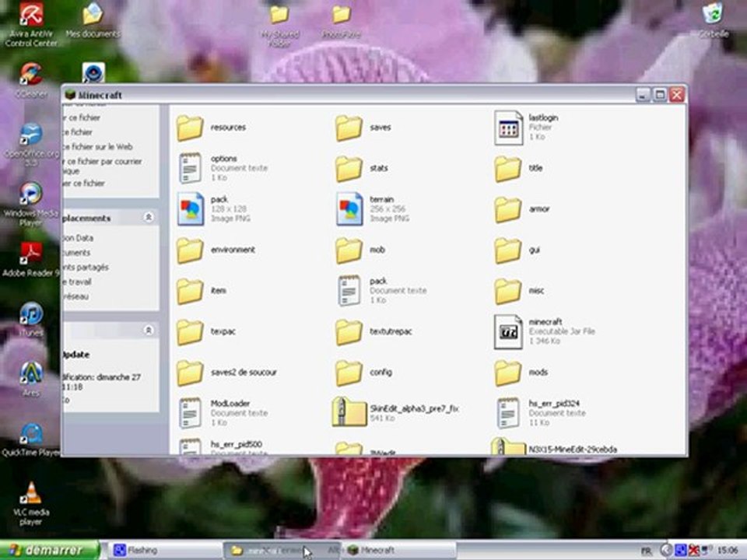Screen dimensions: 747x560
Task: Select the lastlogin file icon
Action: point(508,128)
